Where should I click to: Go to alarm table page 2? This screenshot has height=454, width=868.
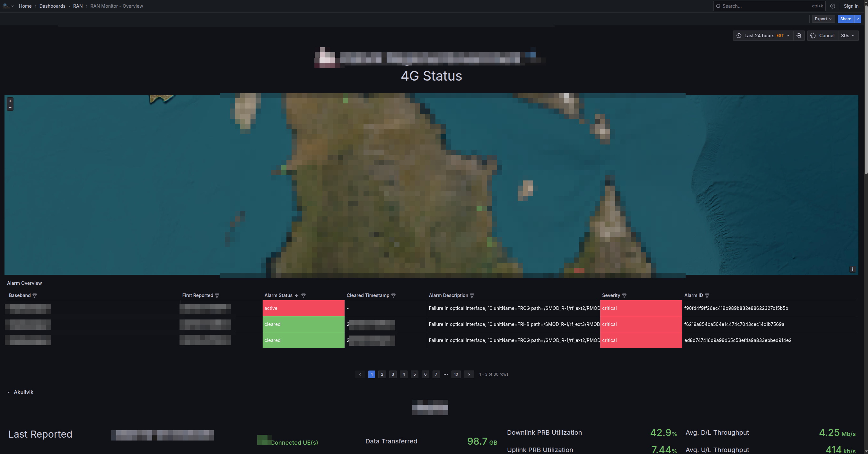[x=382, y=374]
